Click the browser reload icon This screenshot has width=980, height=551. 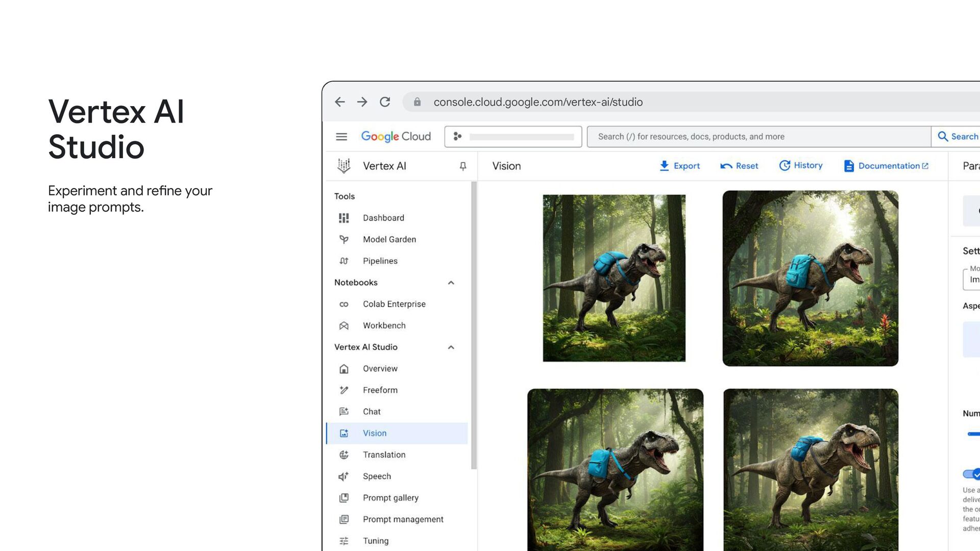pos(385,102)
